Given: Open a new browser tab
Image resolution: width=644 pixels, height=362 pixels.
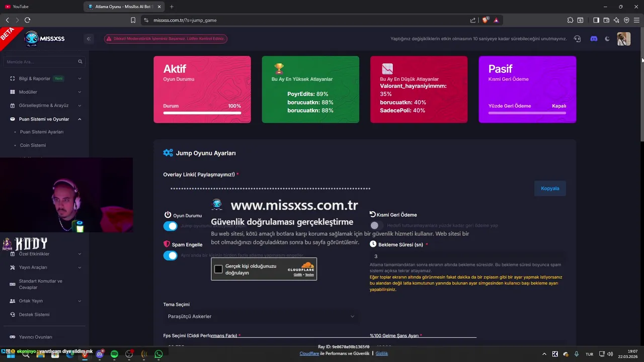Looking at the screenshot, I should point(172,7).
